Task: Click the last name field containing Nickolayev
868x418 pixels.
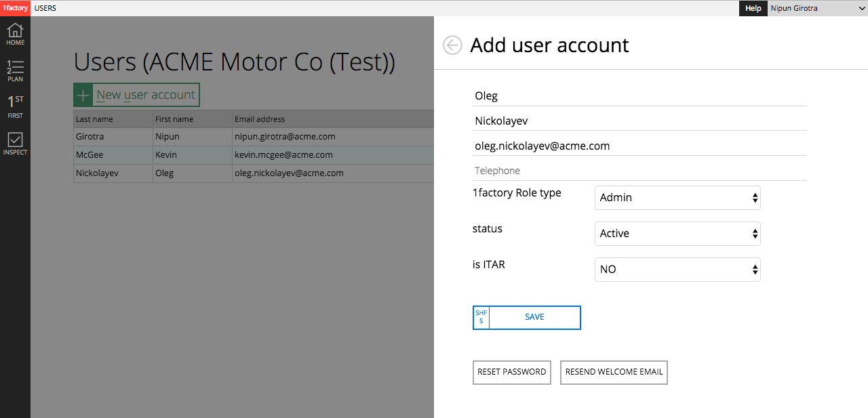Action: (639, 121)
